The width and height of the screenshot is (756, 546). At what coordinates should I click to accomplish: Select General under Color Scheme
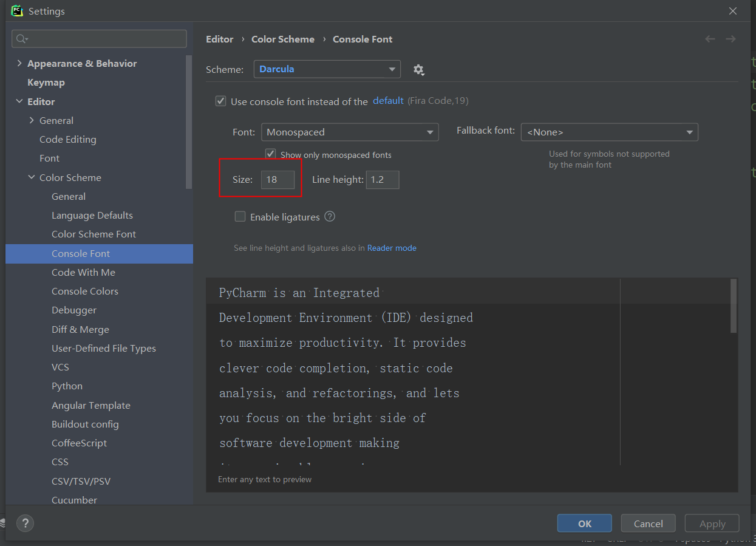point(69,196)
